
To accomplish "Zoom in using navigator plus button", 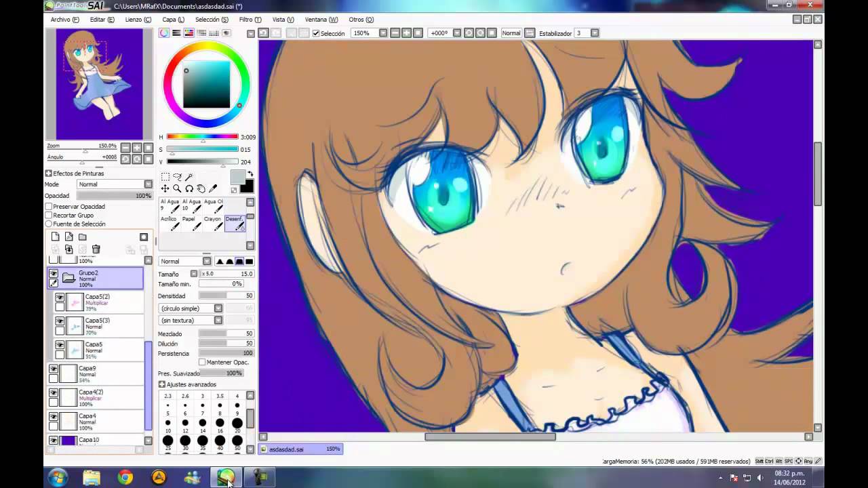I will [136, 147].
